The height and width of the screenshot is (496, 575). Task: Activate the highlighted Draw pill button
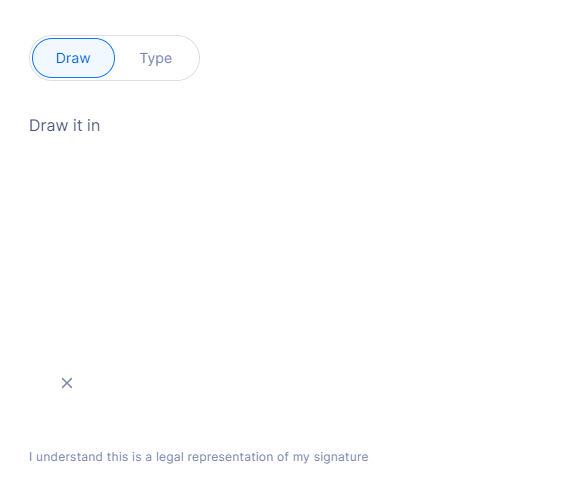(73, 58)
